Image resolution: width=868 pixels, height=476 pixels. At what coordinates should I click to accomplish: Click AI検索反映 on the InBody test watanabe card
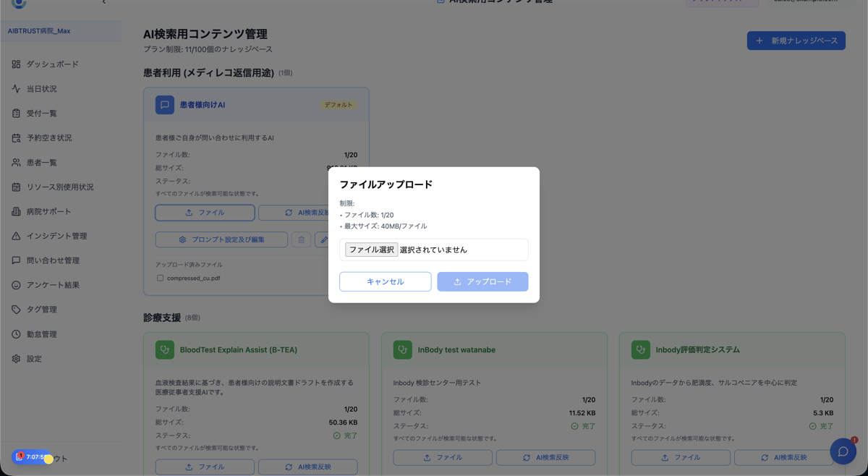(x=546, y=457)
